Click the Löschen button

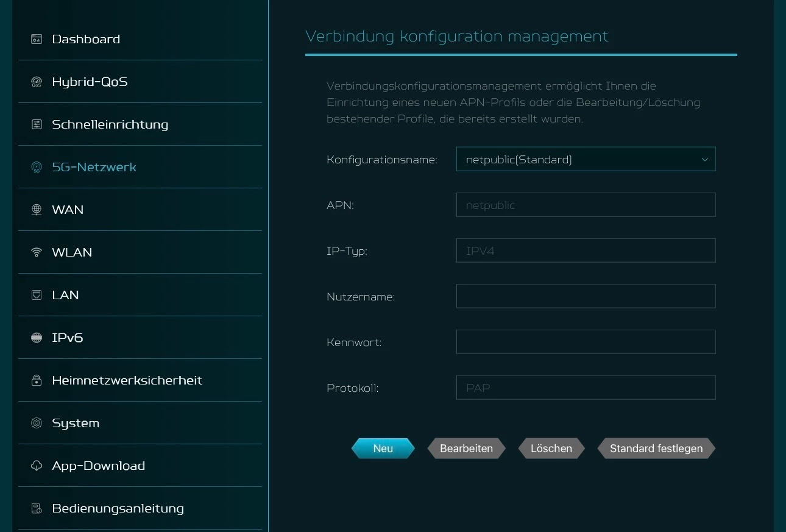[x=551, y=449]
